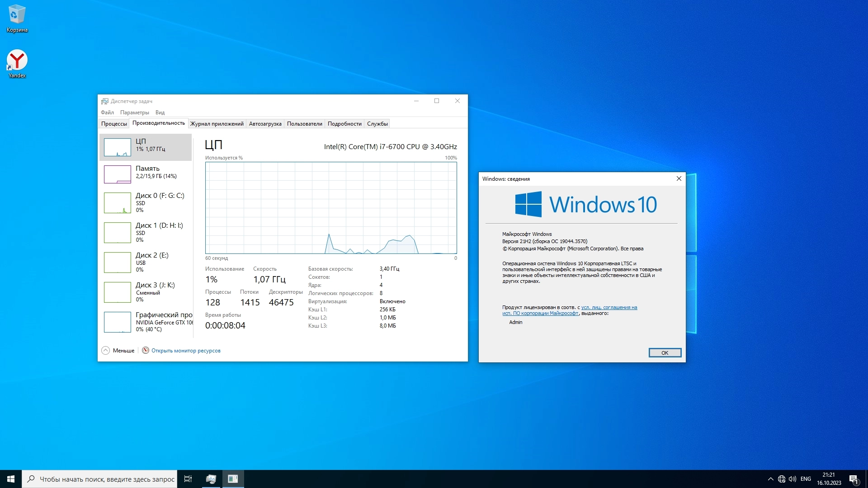Viewport: 868px width, 488px height.
Task: Click Открыть монитор ресурсов link
Action: 186,351
